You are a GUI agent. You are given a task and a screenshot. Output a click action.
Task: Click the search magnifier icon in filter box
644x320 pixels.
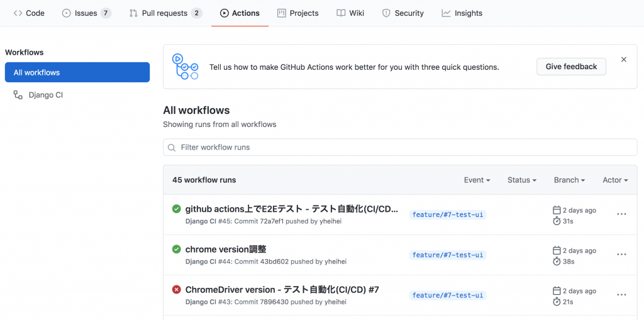coord(172,148)
